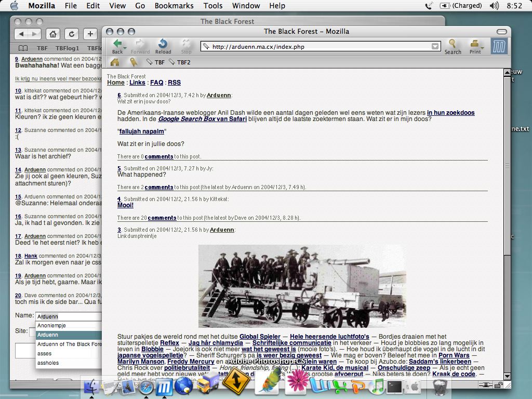Click the TBF bookmark in Mozilla's bookmarks bar

click(156, 62)
